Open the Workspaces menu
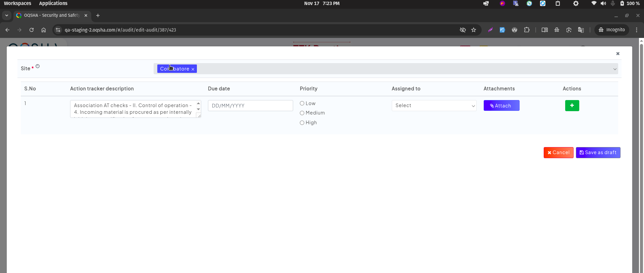Viewport: 644px width, 273px height. click(x=17, y=3)
